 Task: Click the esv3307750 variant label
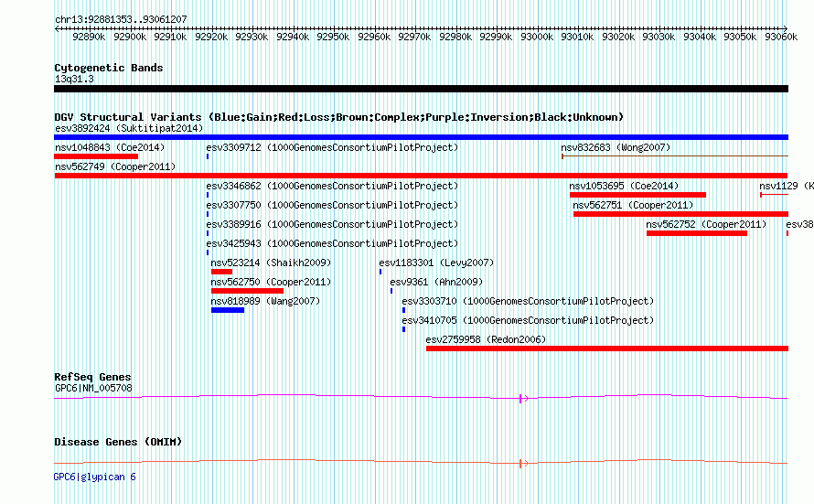point(332,205)
